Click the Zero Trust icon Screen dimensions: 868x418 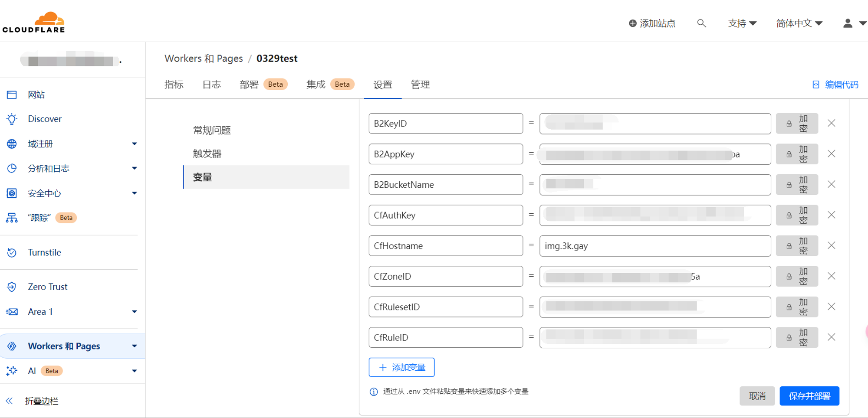[12, 287]
